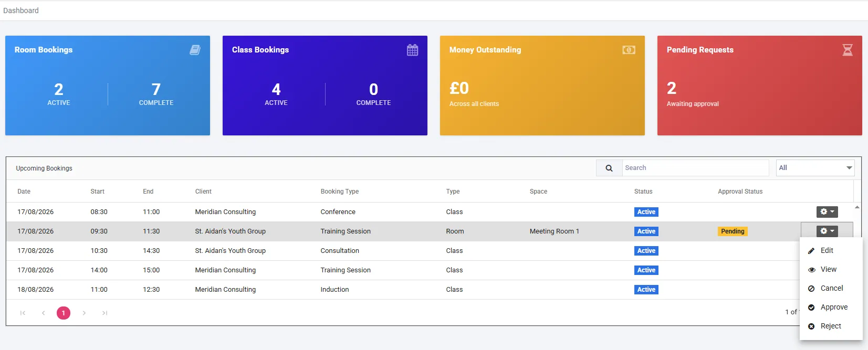
Task: Choose View from the action menu
Action: (x=831, y=270)
